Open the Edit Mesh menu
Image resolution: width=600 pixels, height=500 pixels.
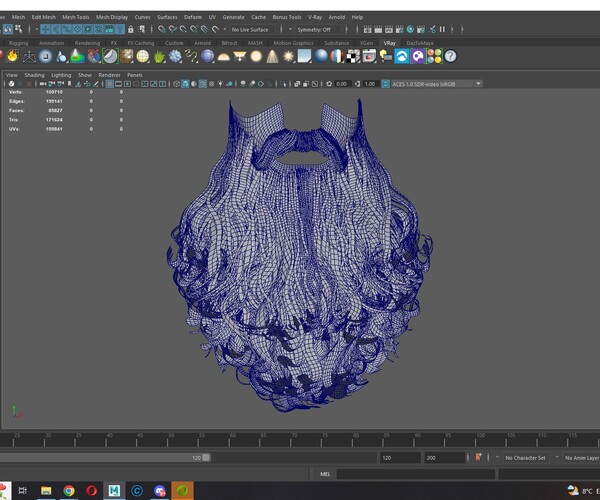44,17
